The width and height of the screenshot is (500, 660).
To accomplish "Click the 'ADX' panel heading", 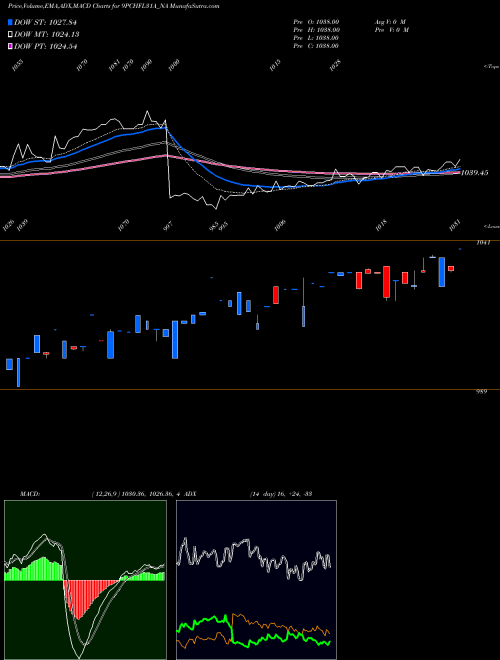I will (x=190, y=494).
